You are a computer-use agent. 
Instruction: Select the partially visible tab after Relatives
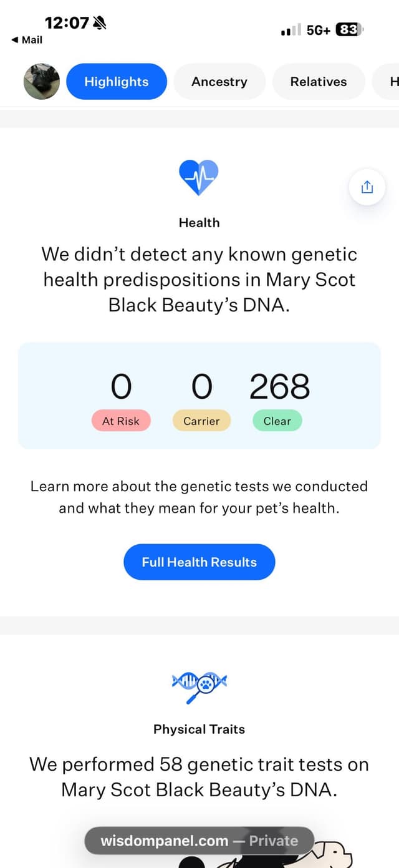point(387,82)
